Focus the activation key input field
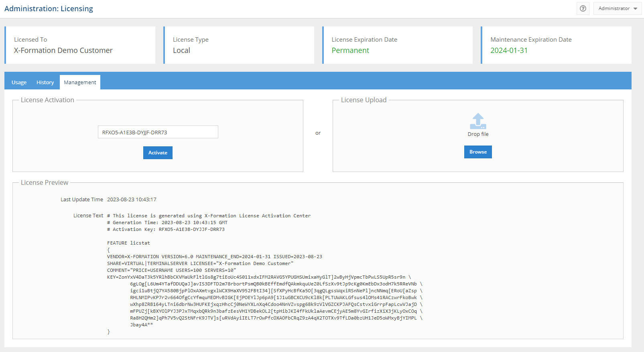 click(158, 132)
